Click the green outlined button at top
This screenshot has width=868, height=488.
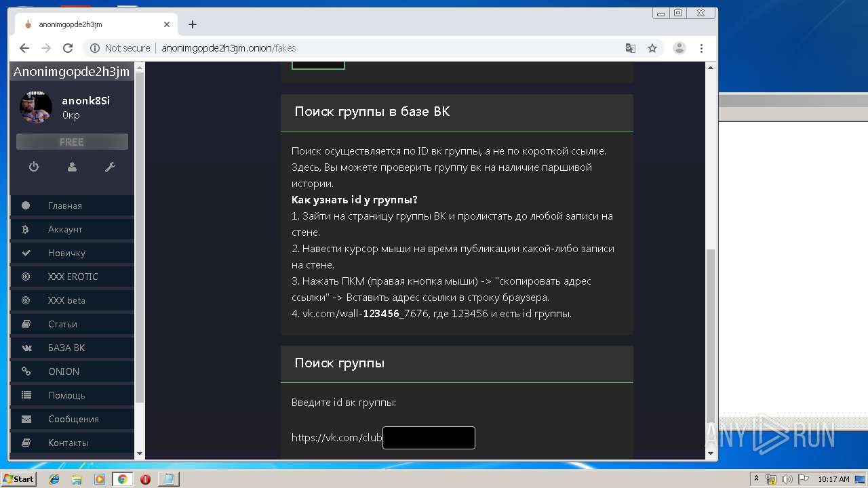(x=318, y=64)
